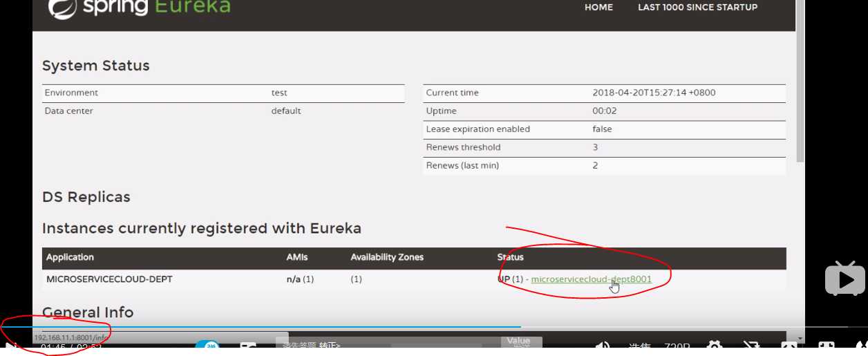Open the HOME navigation link
The height and width of the screenshot is (356, 868).
pos(598,7)
